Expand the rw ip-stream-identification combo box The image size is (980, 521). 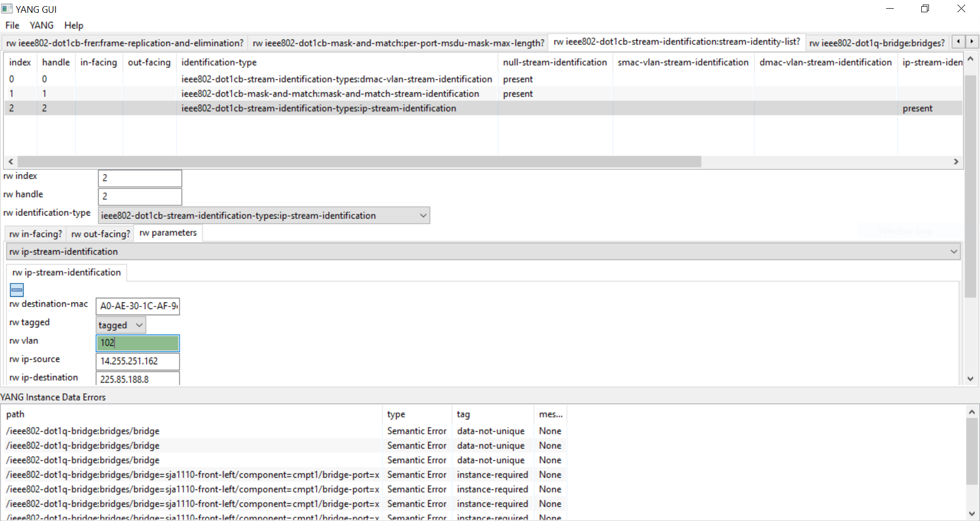click(x=953, y=251)
